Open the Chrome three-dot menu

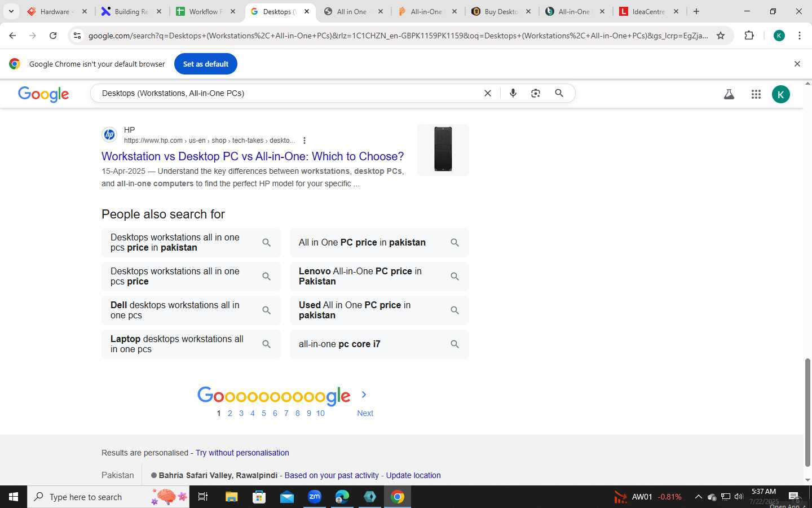pos(800,36)
